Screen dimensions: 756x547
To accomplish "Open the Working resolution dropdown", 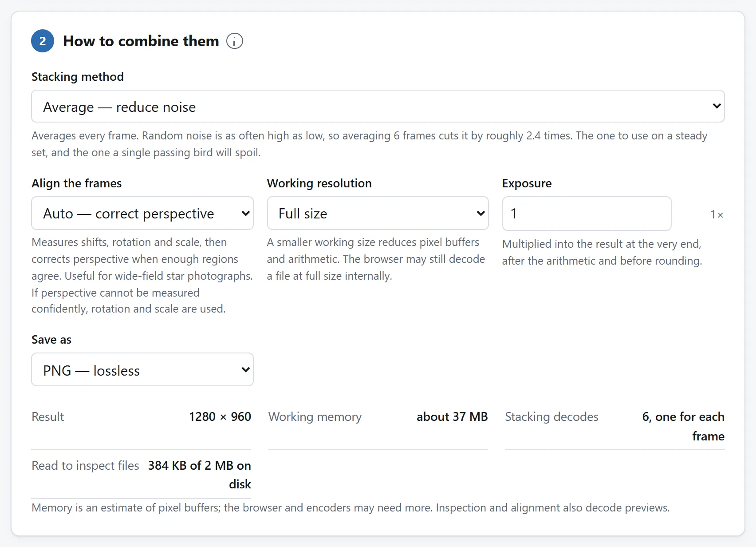I will click(x=378, y=213).
